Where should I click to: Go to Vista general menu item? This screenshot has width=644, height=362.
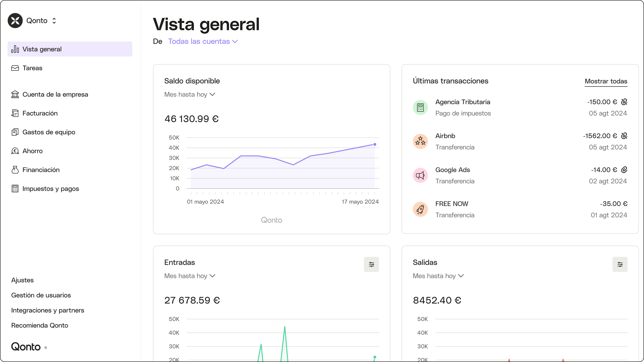click(x=70, y=49)
